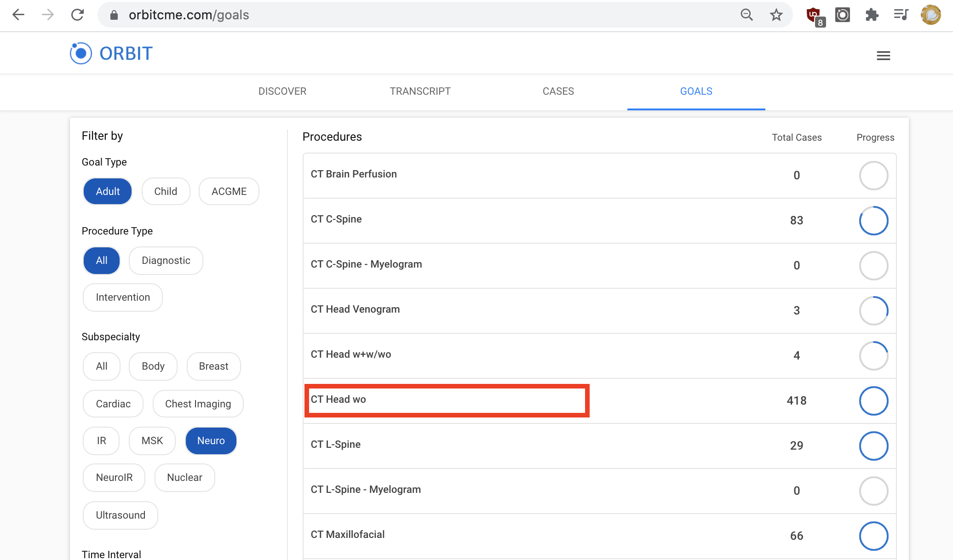Go back with the browser back arrow

pos(18,15)
